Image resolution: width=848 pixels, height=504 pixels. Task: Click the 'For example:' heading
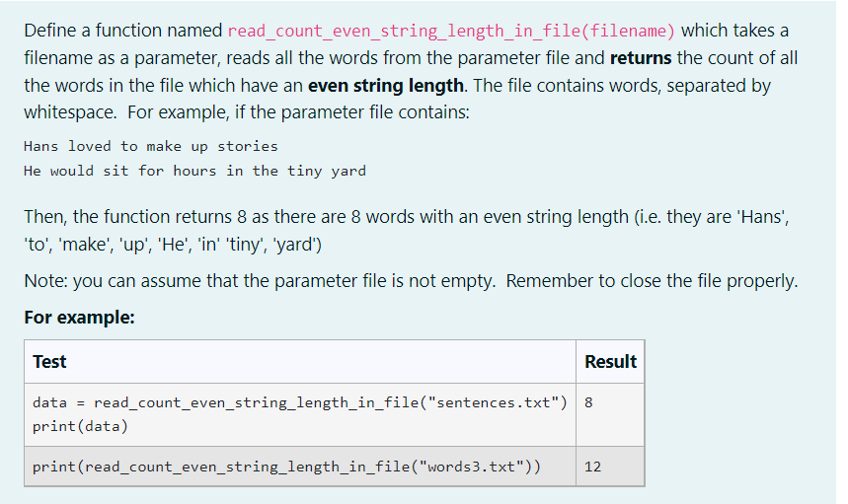point(80,317)
